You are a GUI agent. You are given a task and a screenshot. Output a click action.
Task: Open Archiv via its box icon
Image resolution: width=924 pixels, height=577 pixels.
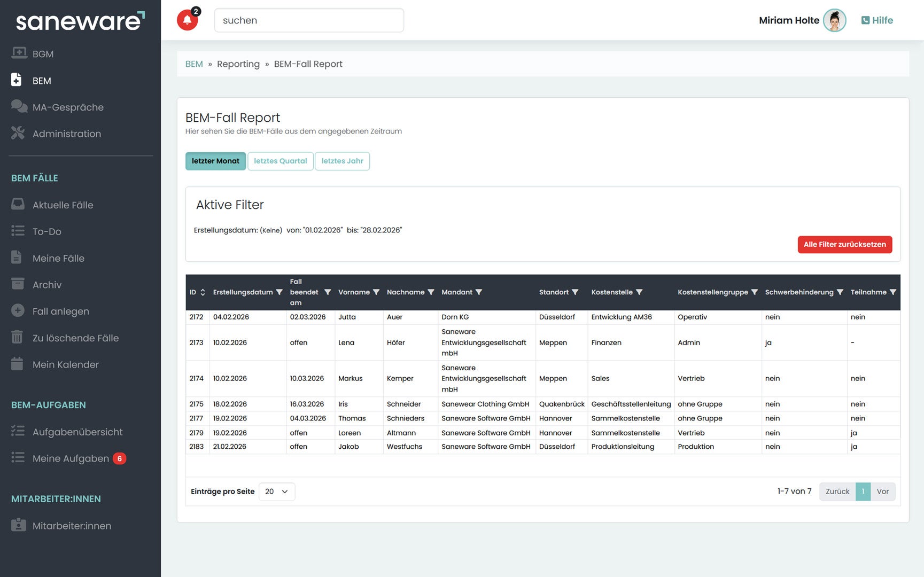18,284
